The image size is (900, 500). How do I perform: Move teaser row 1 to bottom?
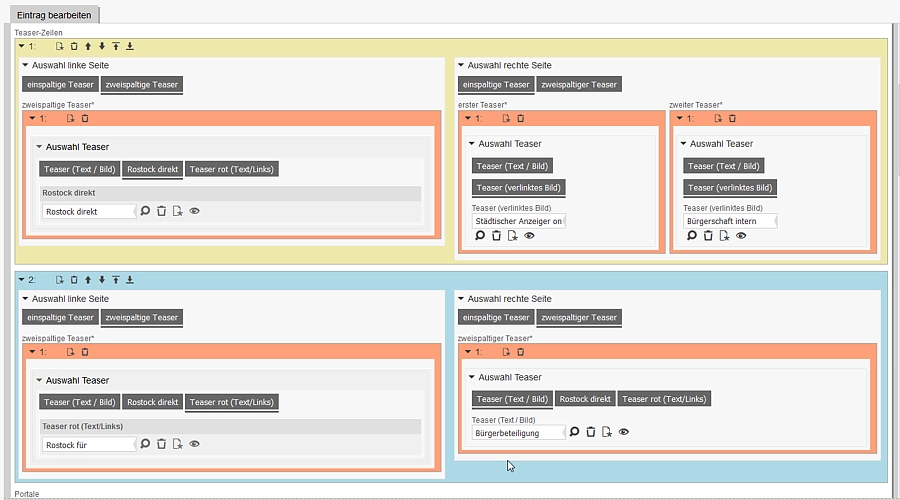click(x=130, y=46)
